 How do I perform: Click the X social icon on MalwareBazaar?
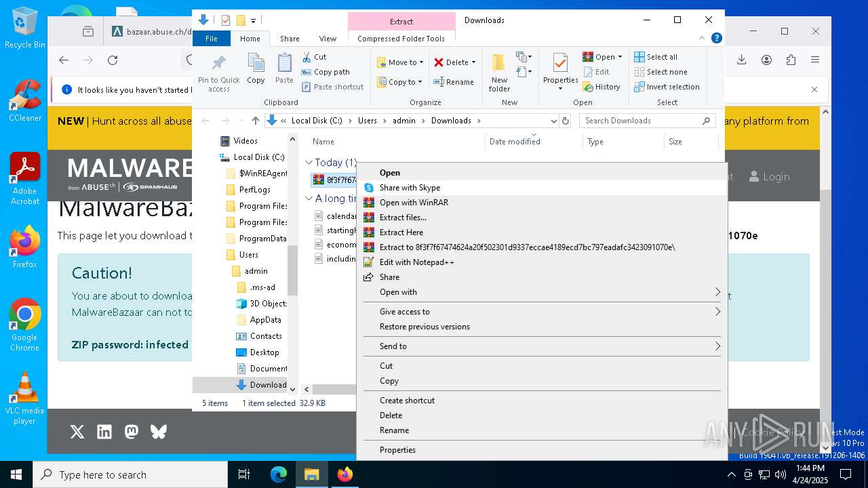(x=77, y=432)
